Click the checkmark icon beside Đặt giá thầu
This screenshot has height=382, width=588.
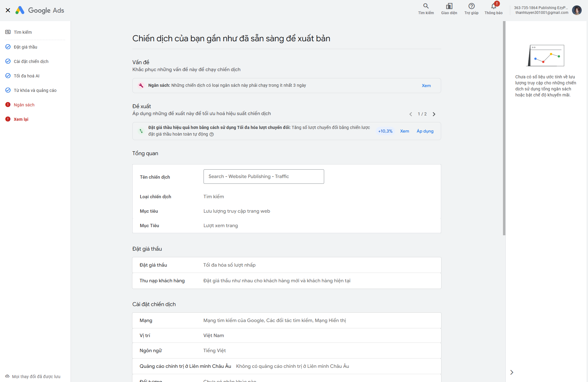click(8, 47)
